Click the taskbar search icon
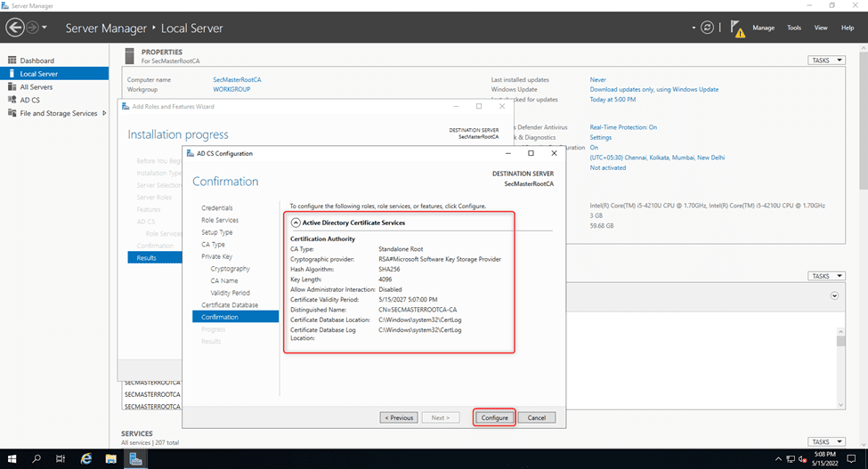 click(37, 459)
